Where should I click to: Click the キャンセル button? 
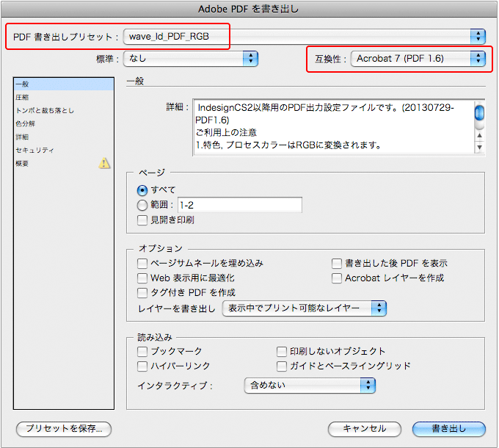pyautogui.click(x=364, y=429)
